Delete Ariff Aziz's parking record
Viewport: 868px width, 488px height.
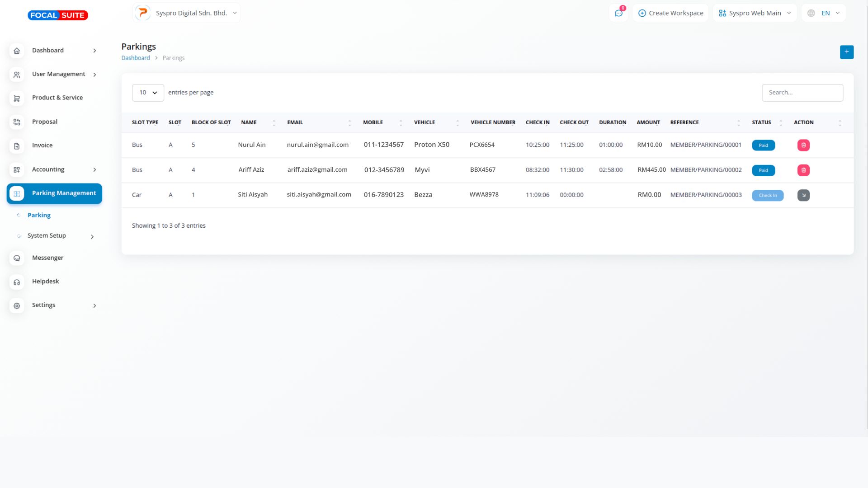803,170
